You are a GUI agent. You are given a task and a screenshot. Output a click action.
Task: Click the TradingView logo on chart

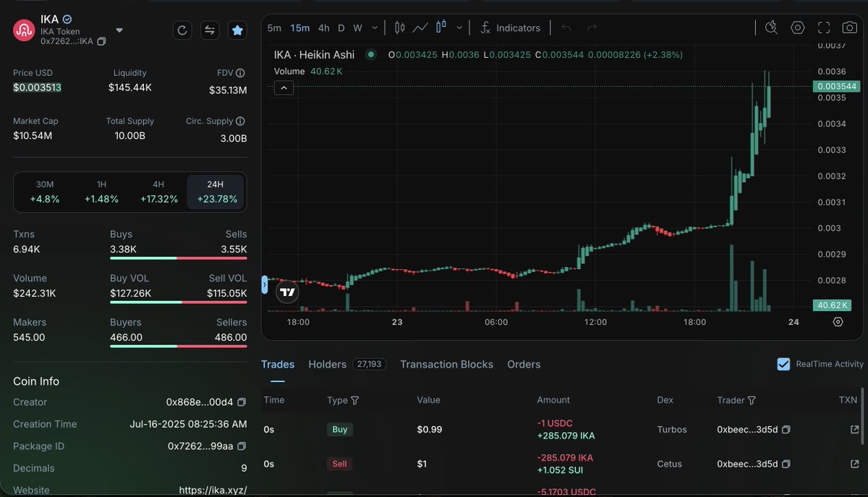(288, 292)
